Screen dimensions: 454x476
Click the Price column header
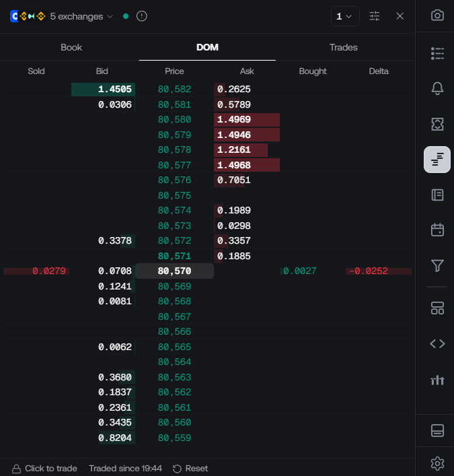pyautogui.click(x=174, y=71)
